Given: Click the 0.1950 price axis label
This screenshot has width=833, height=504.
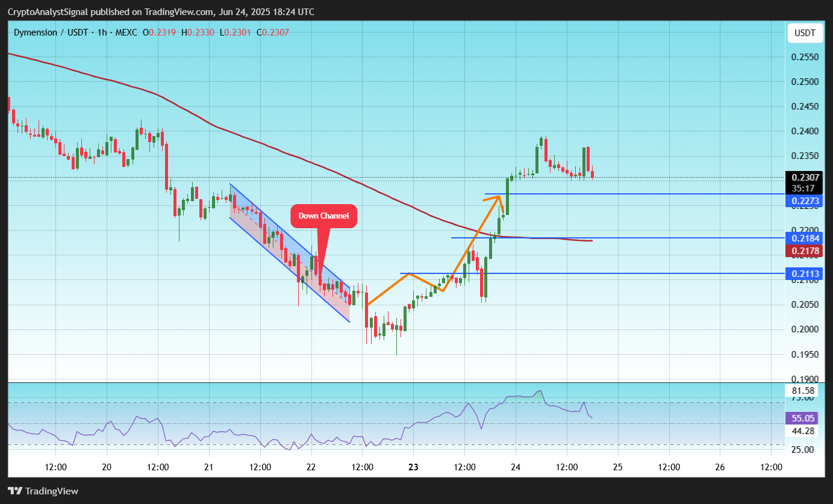Looking at the screenshot, I should [x=805, y=354].
